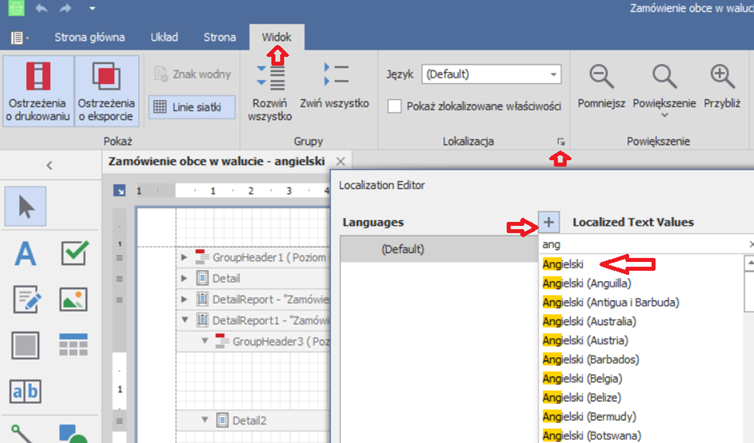Toggle Ostrzeżenia o drukowaniu button
This screenshot has height=443, width=754.
(36, 89)
